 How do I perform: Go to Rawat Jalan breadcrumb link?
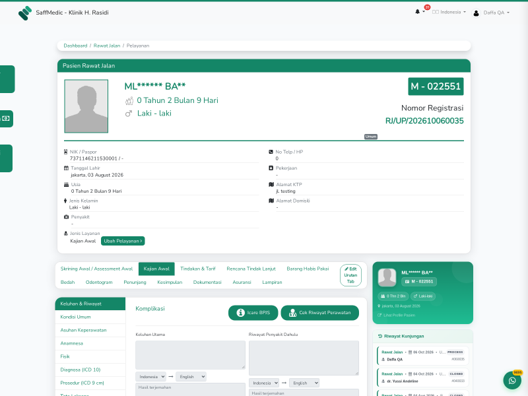tap(107, 46)
